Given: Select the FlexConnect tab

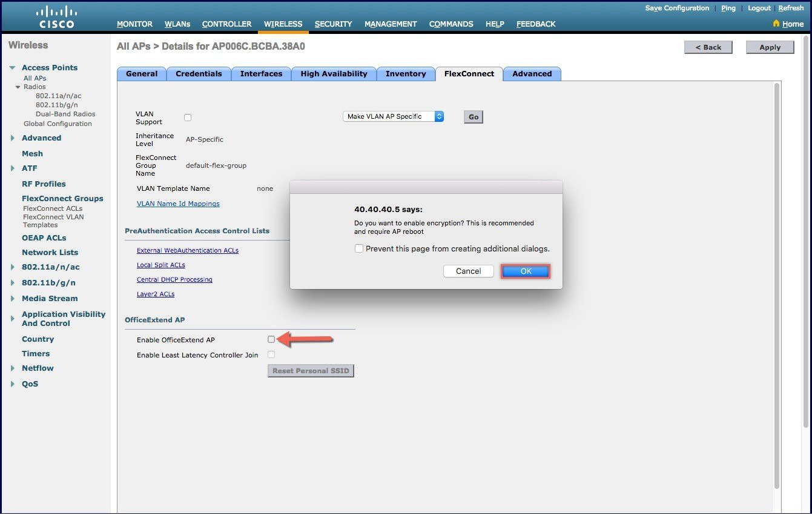Looking at the screenshot, I should tap(469, 74).
